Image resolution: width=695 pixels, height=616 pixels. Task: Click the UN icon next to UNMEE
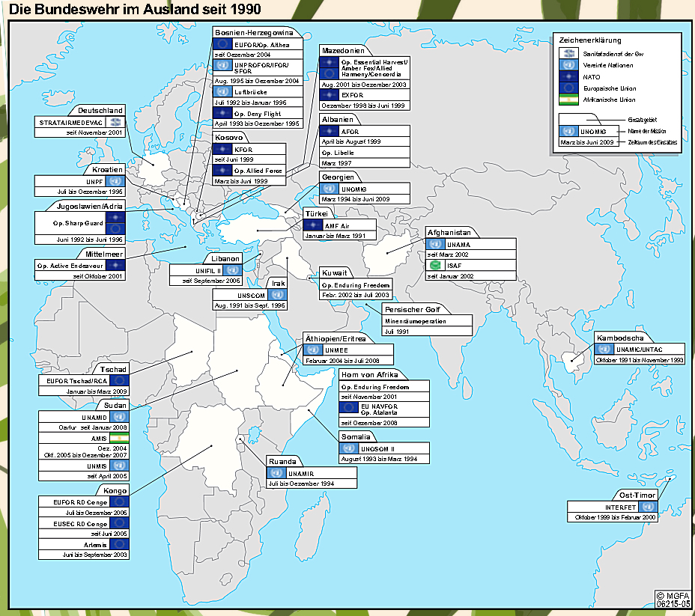314,350
